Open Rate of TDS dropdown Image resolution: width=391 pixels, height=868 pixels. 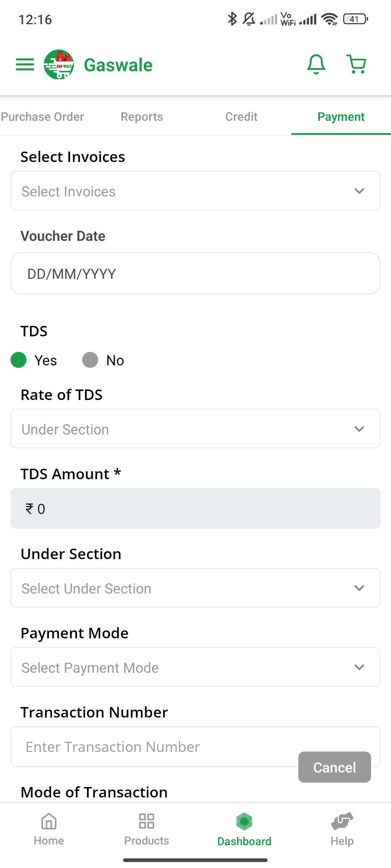pos(195,429)
